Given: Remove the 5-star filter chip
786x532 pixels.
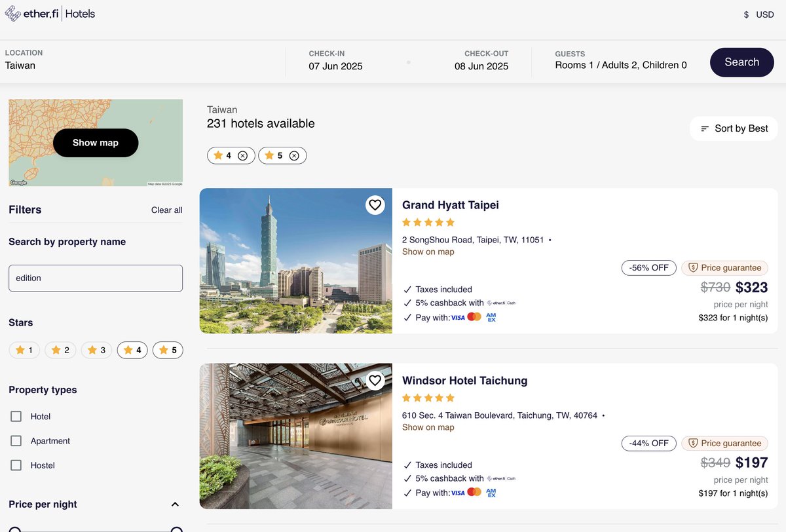Looking at the screenshot, I should click(294, 156).
